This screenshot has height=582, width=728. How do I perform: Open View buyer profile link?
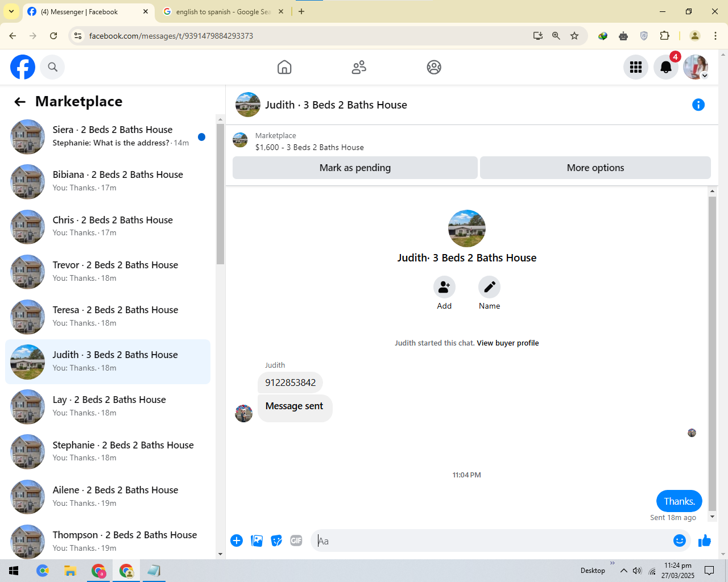[508, 343]
